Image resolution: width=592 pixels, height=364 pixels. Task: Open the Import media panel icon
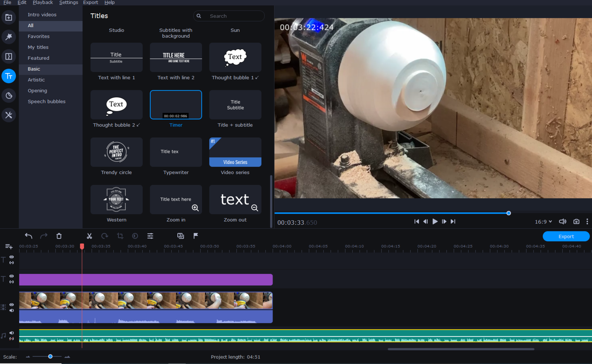click(x=9, y=17)
